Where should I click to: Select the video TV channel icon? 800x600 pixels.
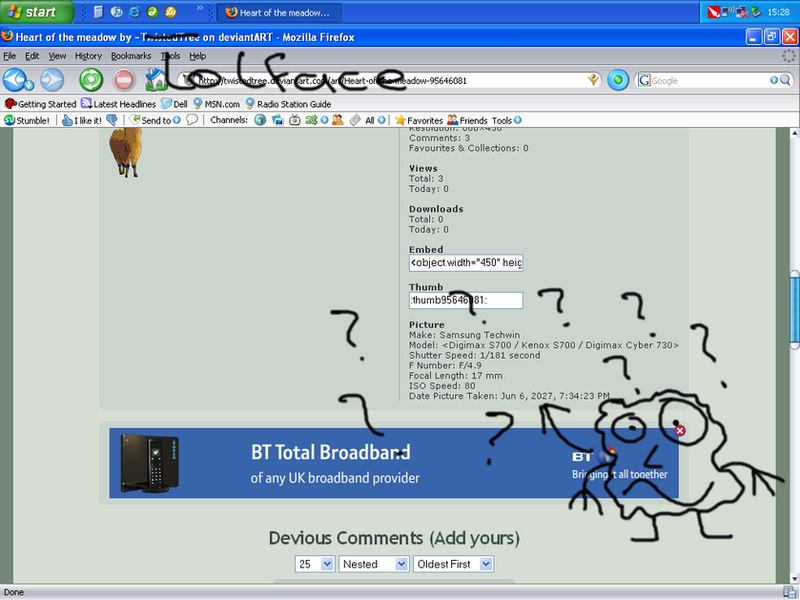click(x=295, y=120)
